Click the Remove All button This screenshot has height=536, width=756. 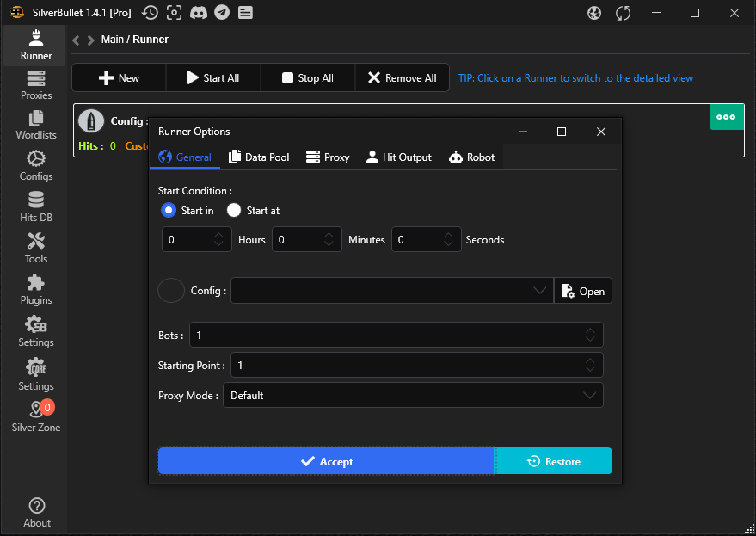point(403,77)
